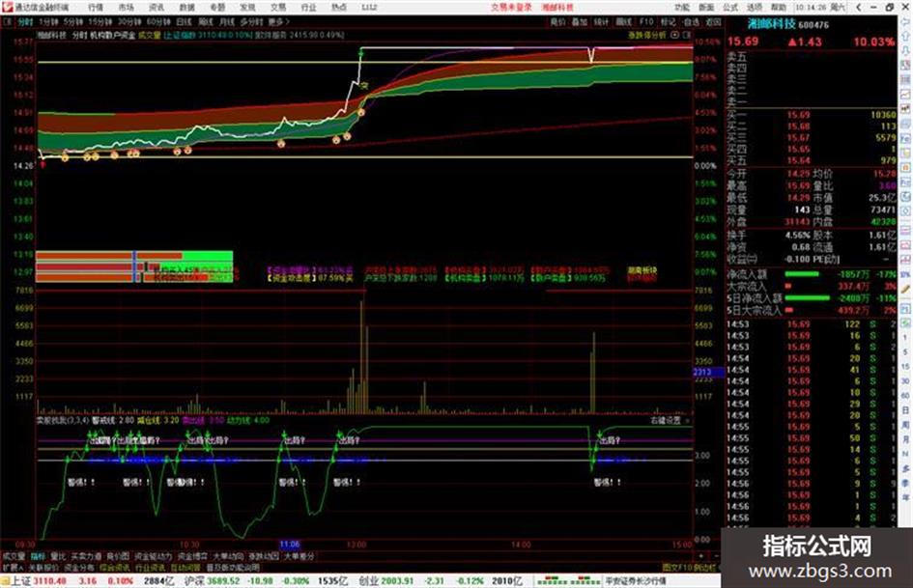Open the 行业 menu
913x588 pixels.
tap(308, 7)
